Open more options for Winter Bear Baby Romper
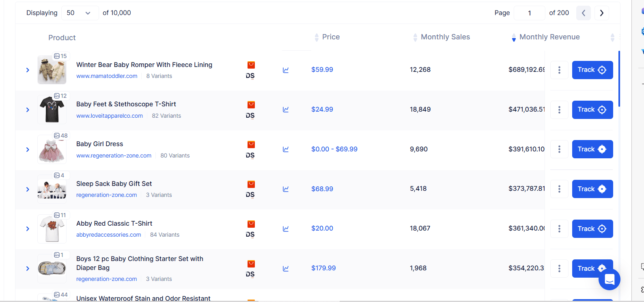Screen dimensions: 644x302 tap(559, 70)
